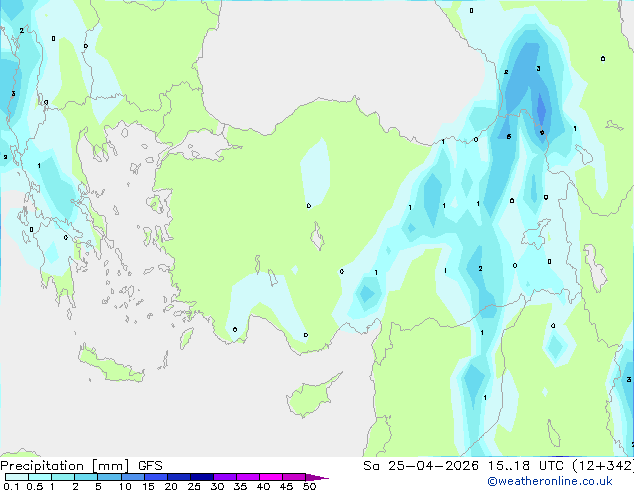Click the legend label '50'
The image size is (634, 490).
[x=309, y=486]
